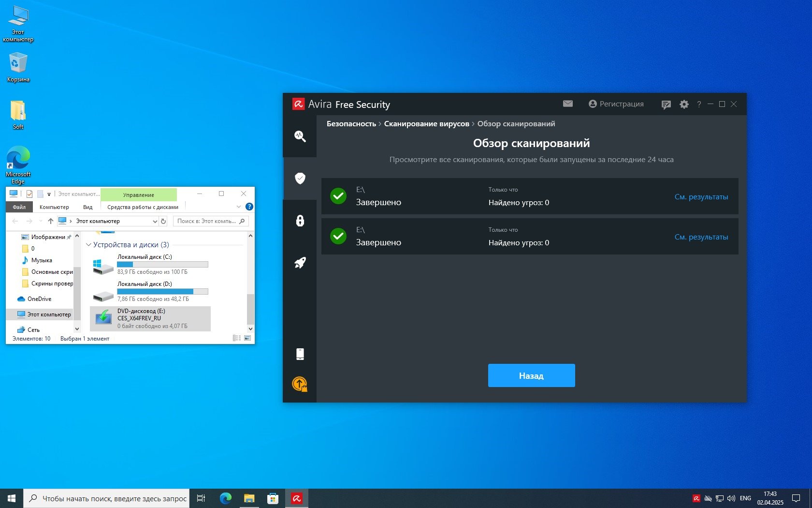
Task: Click Регистрация account link
Action: click(616, 104)
